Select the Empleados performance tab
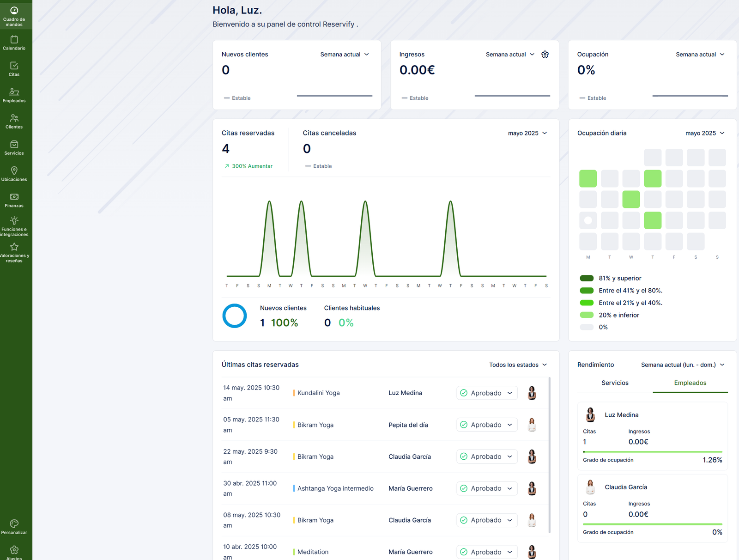Screen dimensions: 739x560 point(690,383)
